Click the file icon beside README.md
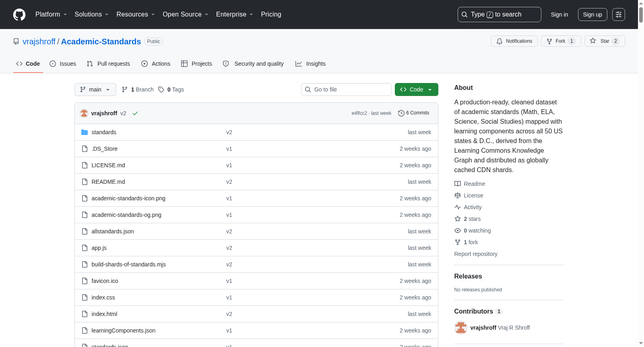Viewport: 644px width, 347px height. (x=85, y=182)
